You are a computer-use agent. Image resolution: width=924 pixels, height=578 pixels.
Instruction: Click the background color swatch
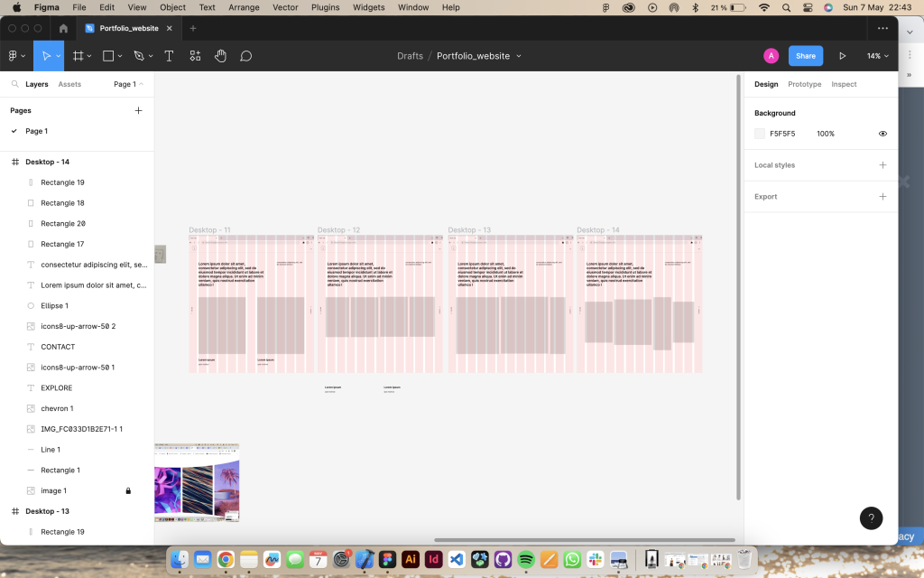tap(760, 134)
